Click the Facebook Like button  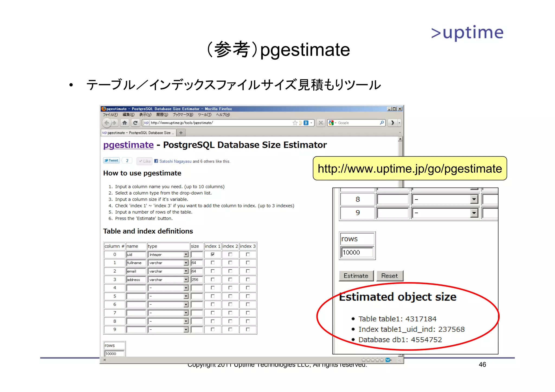(144, 161)
